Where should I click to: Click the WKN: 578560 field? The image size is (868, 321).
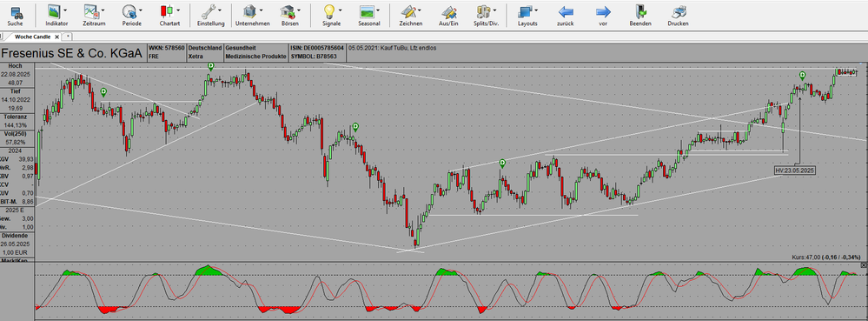point(167,48)
